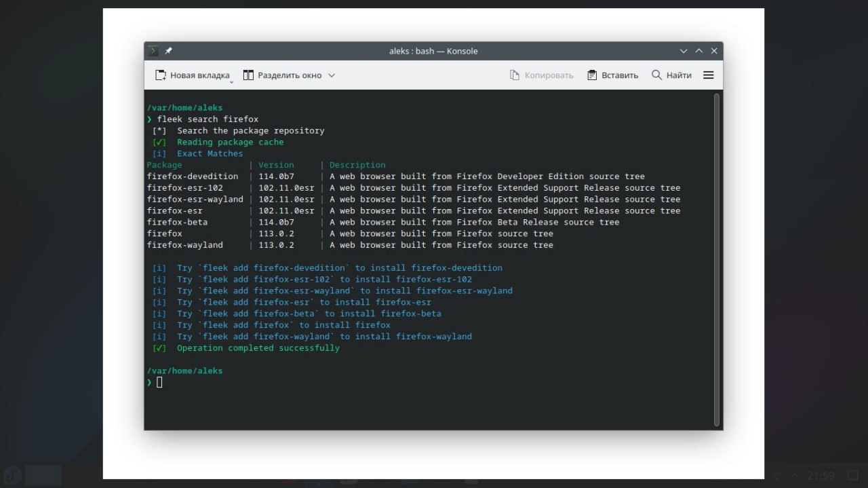This screenshot has width=868, height=488.
Task: Click the firefox-esr-wayland package name in table
Action: (x=195, y=200)
